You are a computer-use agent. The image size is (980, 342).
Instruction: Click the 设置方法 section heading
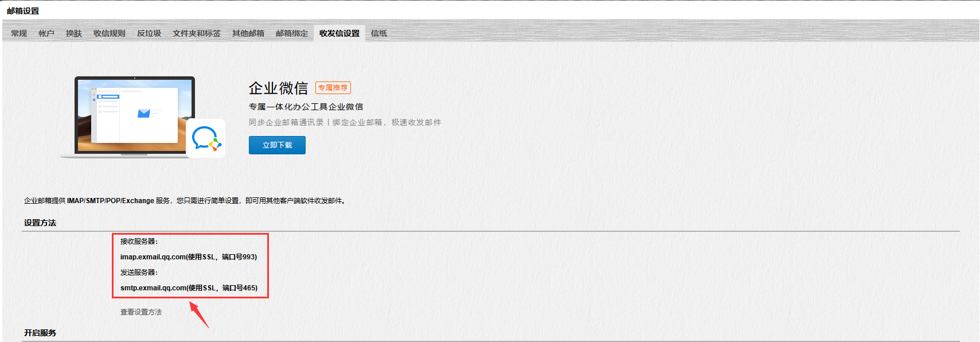pyautogui.click(x=40, y=223)
